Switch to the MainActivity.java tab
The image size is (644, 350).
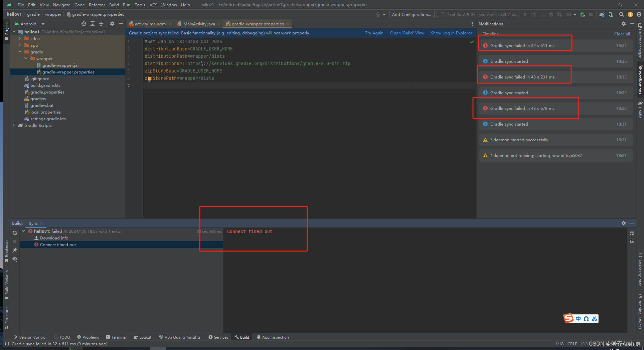pyautogui.click(x=199, y=24)
